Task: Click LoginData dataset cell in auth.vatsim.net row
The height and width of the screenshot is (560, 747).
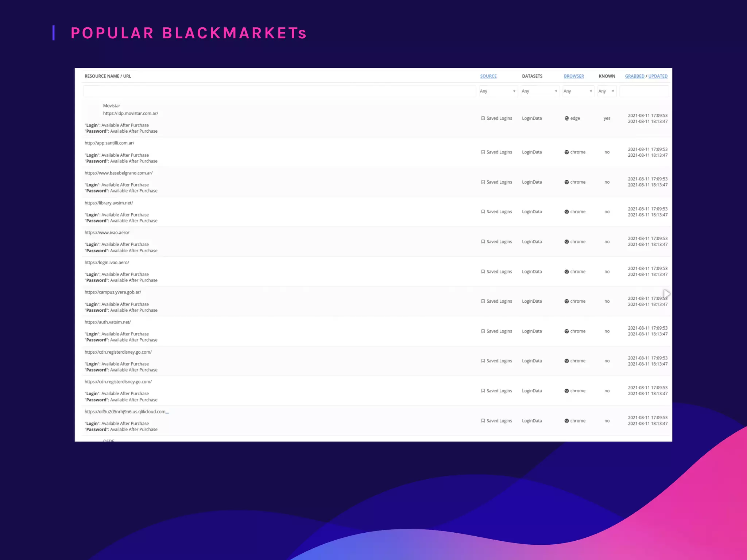Action: pos(532,331)
